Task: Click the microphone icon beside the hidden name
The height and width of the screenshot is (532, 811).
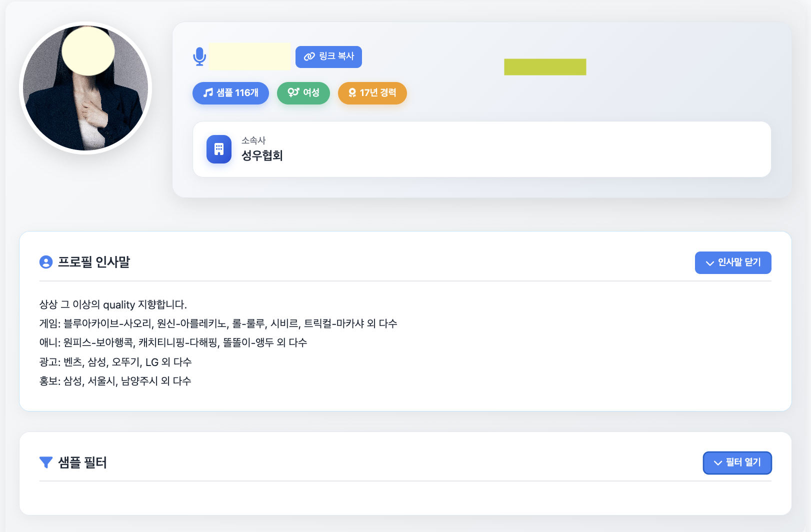Action: (199, 56)
